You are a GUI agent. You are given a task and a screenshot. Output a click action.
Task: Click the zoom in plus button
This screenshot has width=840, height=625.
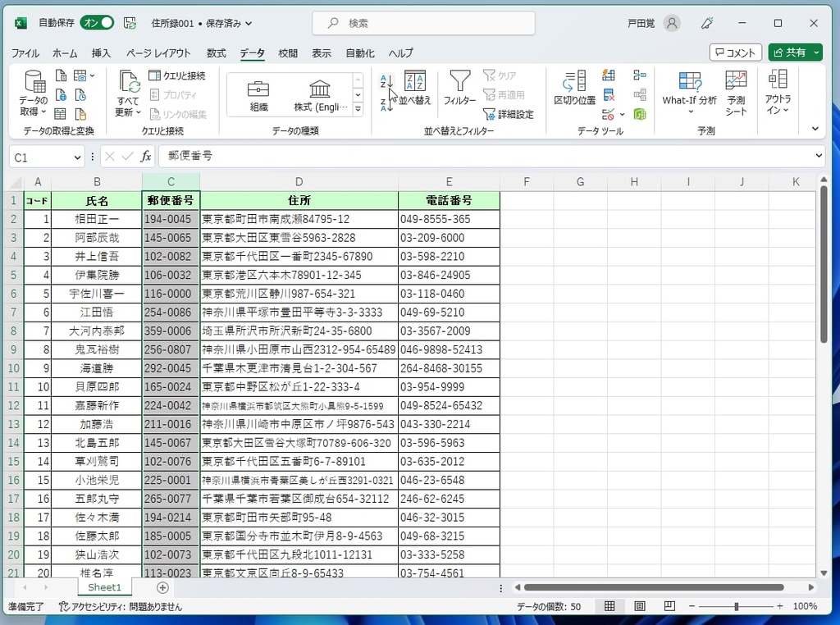tap(780, 606)
